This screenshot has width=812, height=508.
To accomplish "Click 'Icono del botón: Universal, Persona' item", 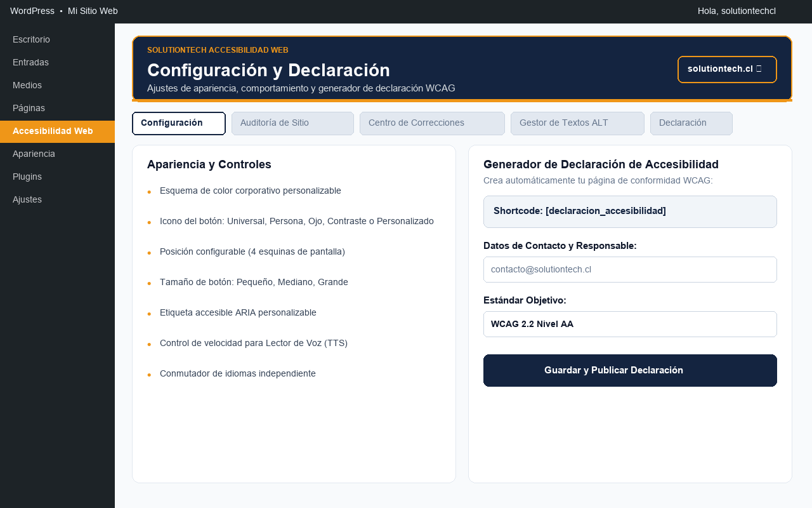I will (x=297, y=221).
